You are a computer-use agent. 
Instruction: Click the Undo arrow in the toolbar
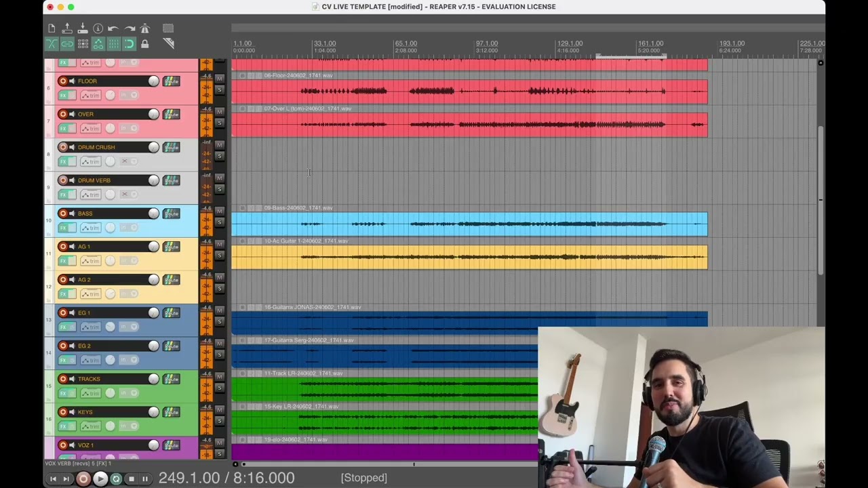click(113, 28)
